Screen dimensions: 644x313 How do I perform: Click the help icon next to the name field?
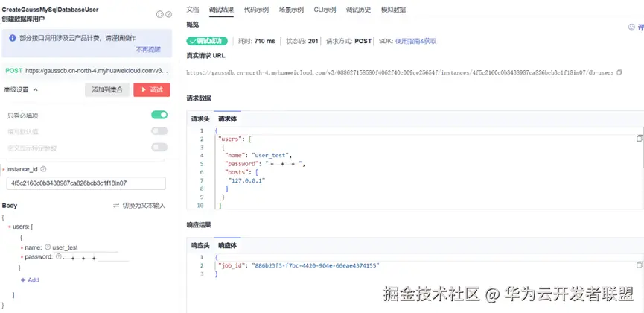pos(48,247)
